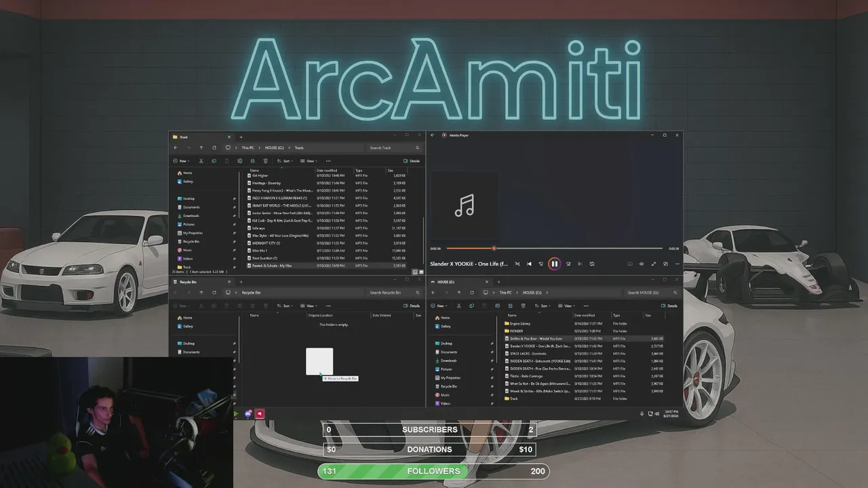
Task: Select Rawtek & Schade - My Vibe file
Action: (327, 266)
